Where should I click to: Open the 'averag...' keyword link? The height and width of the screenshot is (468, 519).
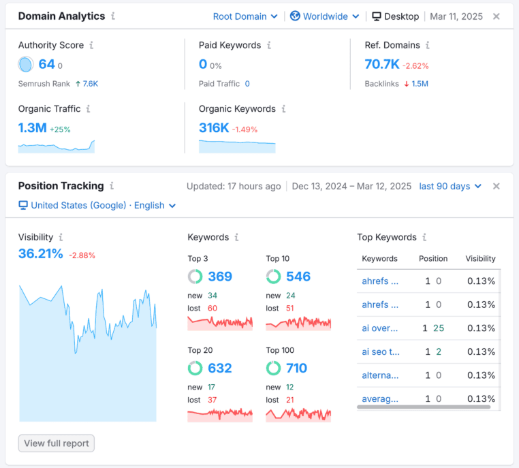coord(380,399)
